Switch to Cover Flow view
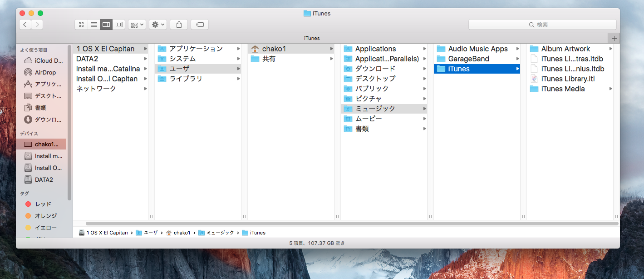644x279 pixels. tap(119, 25)
